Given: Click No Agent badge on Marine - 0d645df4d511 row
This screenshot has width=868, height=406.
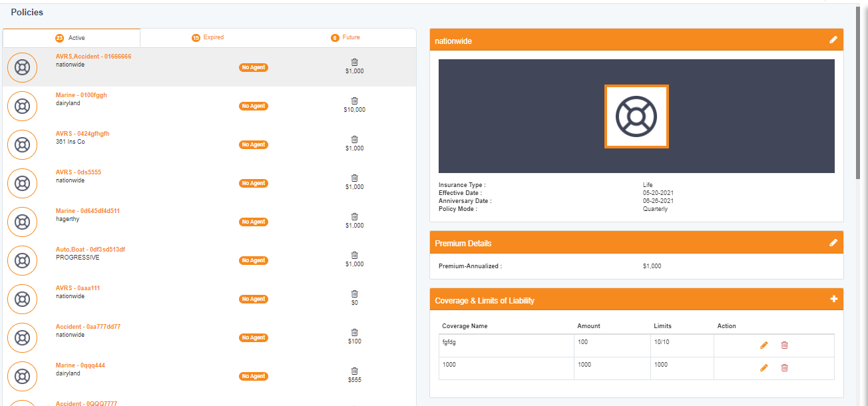Looking at the screenshot, I should (x=254, y=222).
